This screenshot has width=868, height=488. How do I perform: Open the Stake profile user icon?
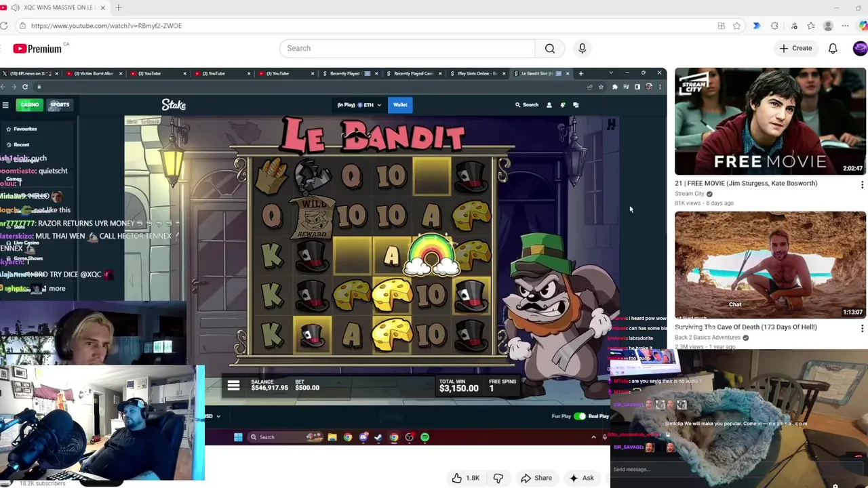click(x=549, y=105)
